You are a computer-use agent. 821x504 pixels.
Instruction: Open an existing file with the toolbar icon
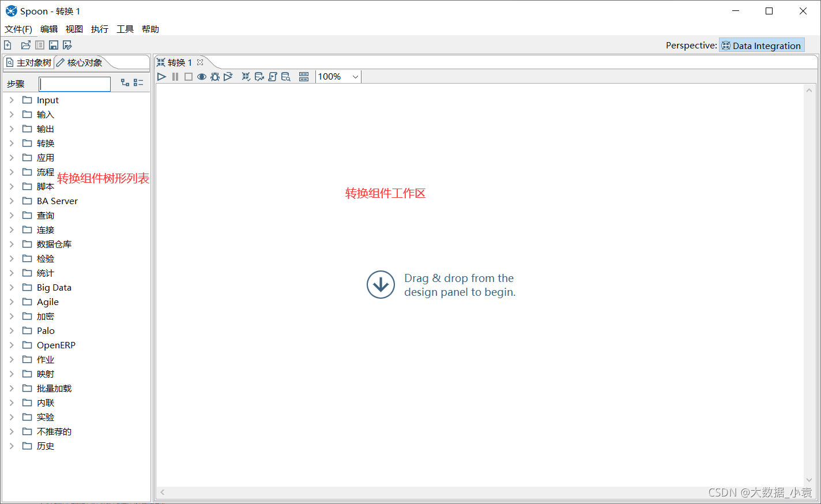tap(25, 45)
